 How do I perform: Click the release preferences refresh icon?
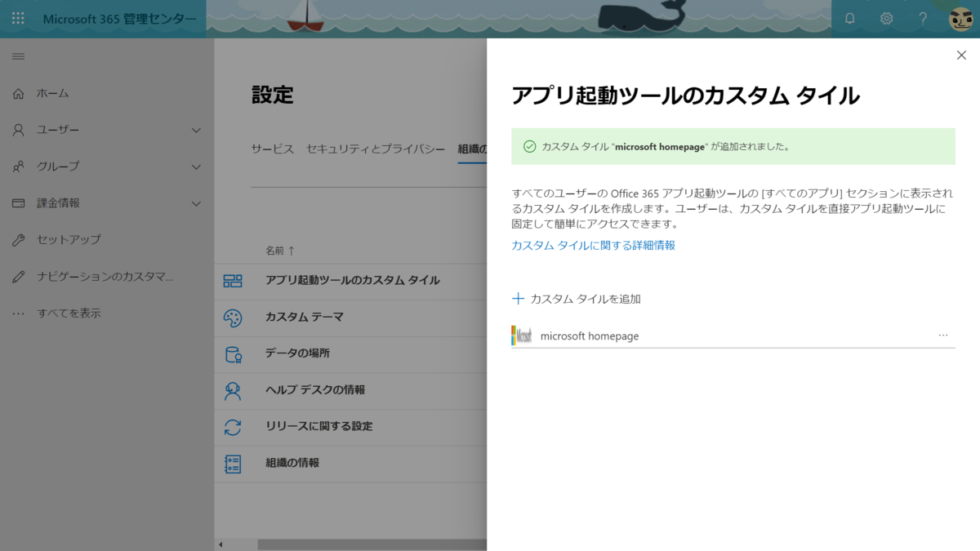[233, 427]
